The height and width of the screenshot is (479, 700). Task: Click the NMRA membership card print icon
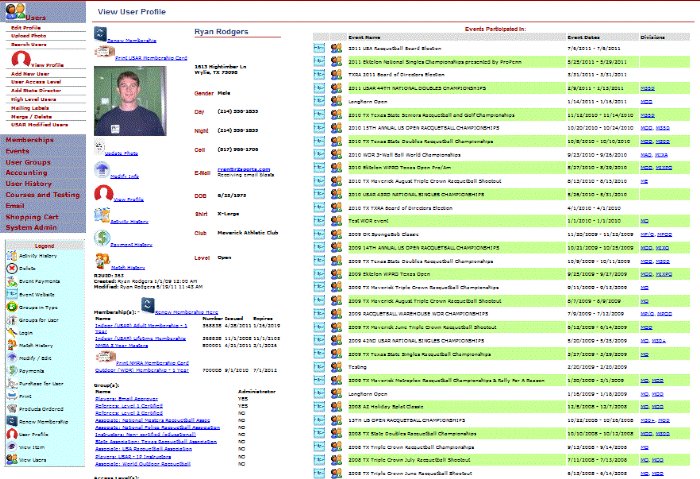coord(105,357)
